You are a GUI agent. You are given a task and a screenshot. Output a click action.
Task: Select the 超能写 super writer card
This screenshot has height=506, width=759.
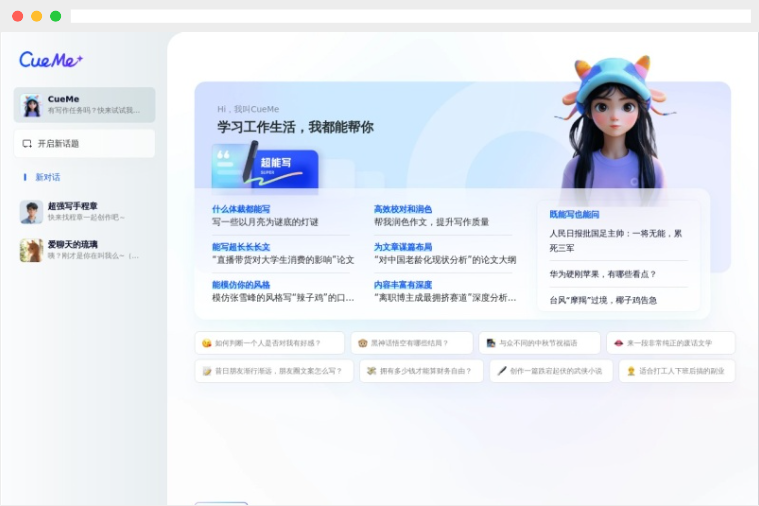pyautogui.click(x=265, y=167)
